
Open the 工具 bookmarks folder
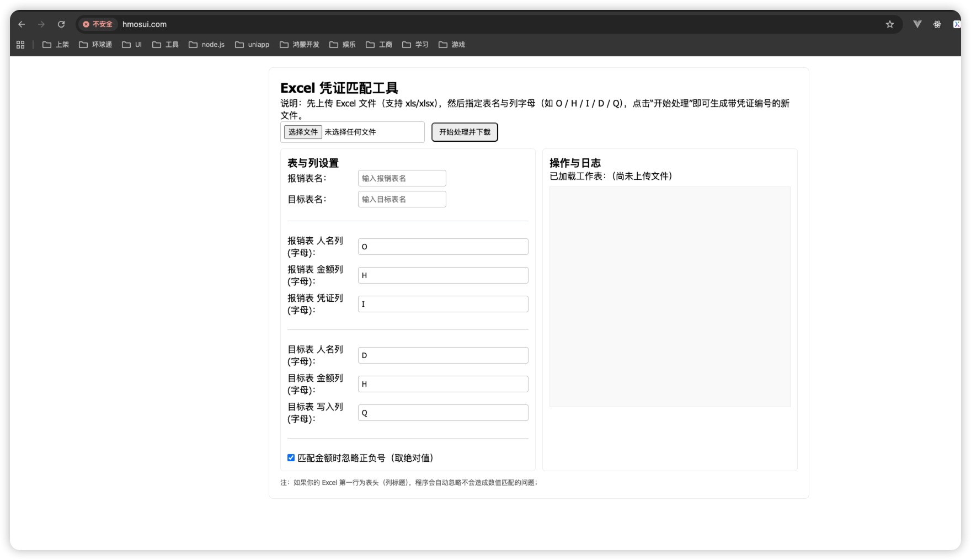166,45
